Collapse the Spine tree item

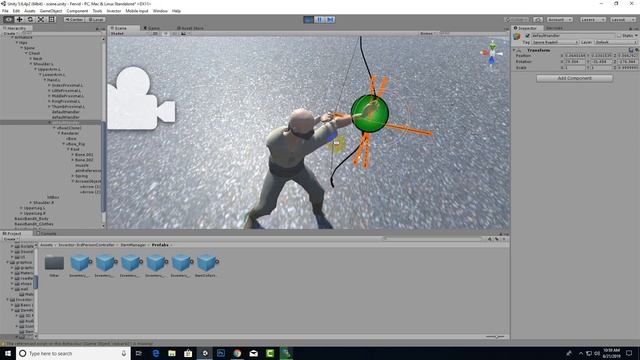point(22,48)
